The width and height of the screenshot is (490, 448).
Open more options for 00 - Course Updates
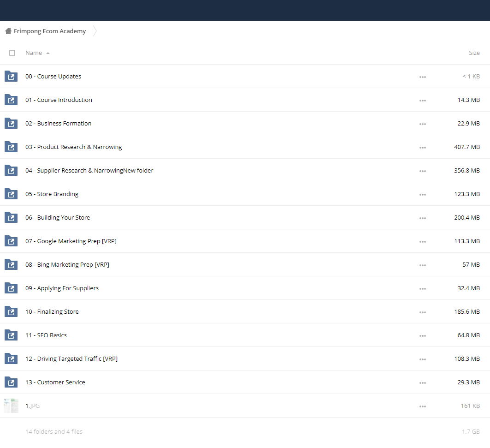pyautogui.click(x=423, y=77)
